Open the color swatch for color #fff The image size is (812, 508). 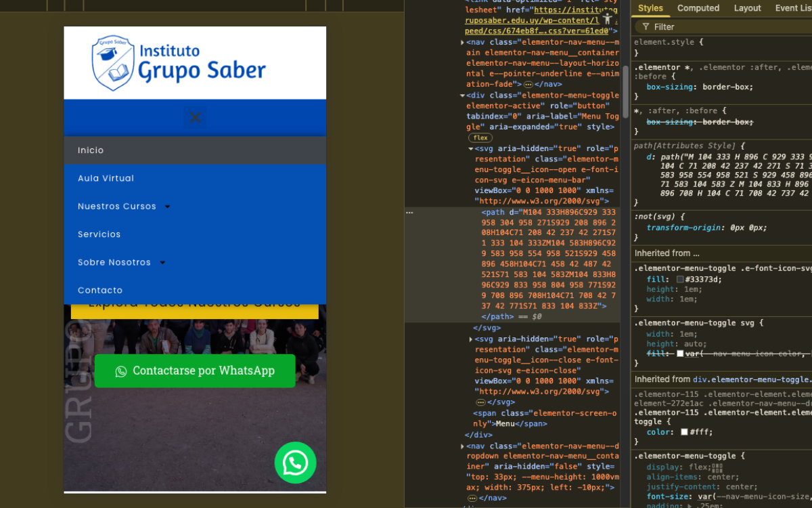tap(685, 432)
